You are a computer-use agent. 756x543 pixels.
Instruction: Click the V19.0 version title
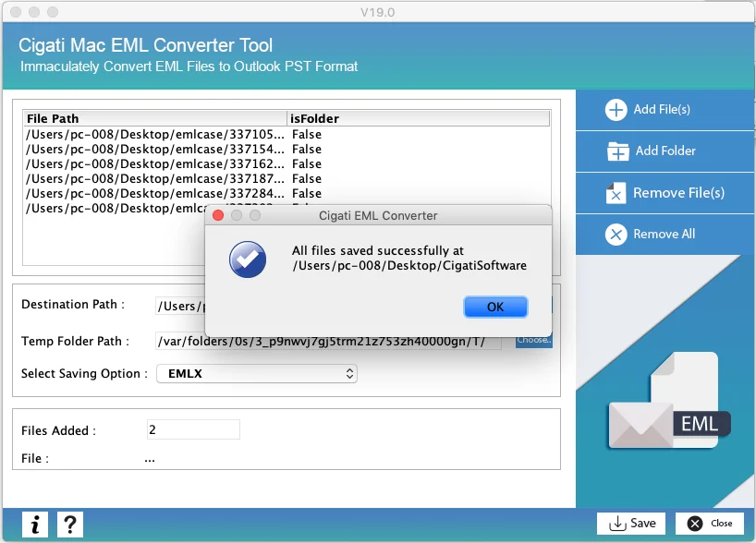[377, 12]
